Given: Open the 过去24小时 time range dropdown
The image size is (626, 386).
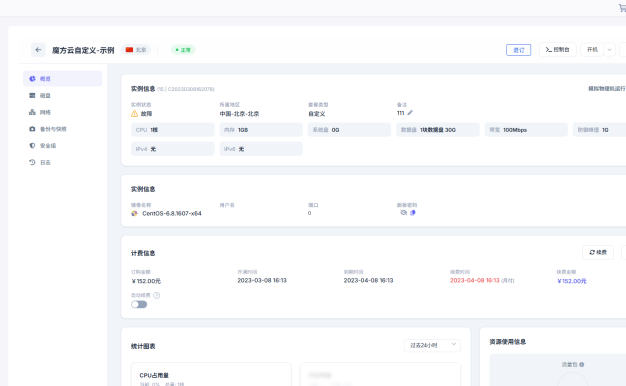Looking at the screenshot, I should click(432, 345).
